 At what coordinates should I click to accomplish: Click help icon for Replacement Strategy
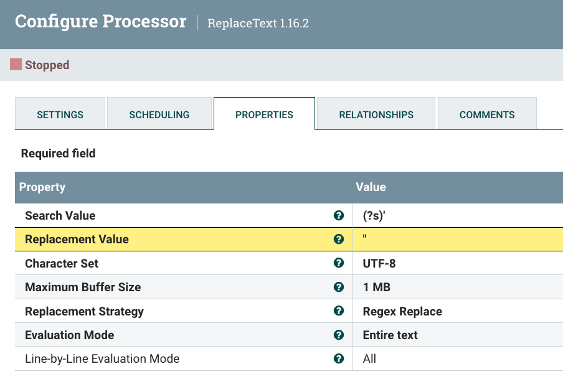pos(339,310)
